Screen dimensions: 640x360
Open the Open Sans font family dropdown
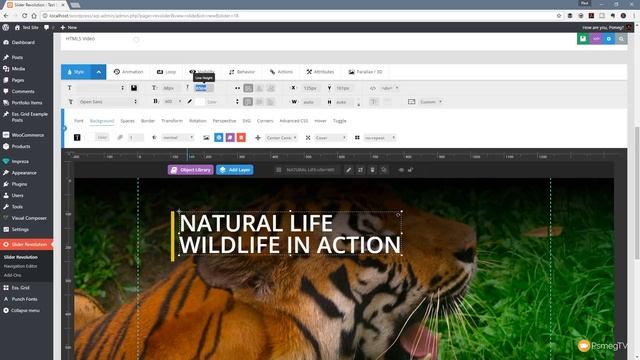pos(108,102)
